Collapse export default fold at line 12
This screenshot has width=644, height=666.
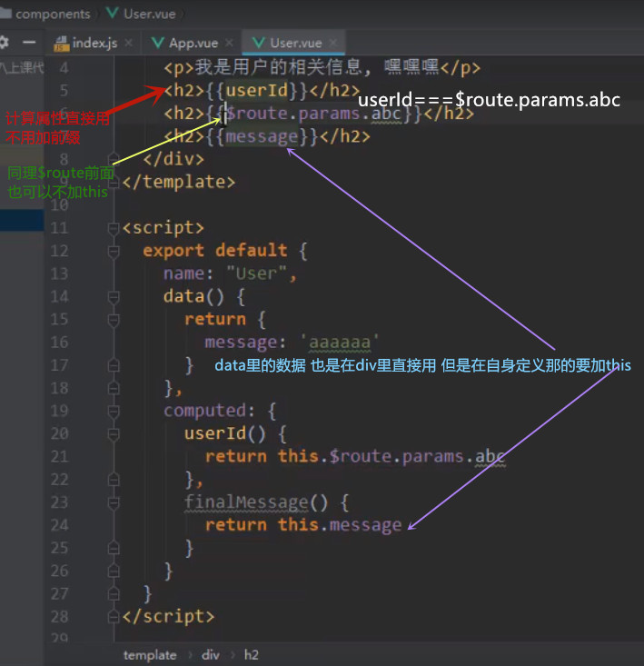tap(114, 252)
